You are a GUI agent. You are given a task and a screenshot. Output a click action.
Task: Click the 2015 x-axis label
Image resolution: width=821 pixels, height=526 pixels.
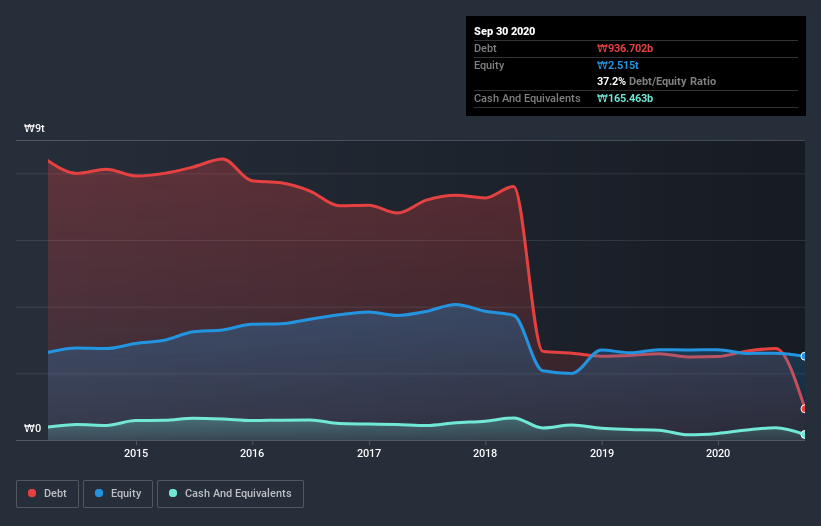coord(136,453)
